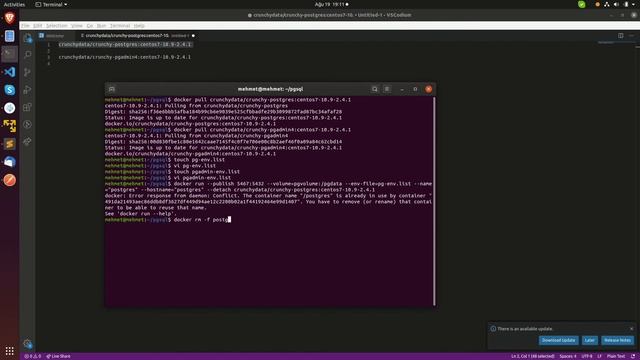Open the editor More Actions ellipsis
The width and height of the screenshot is (640, 360).
[x=631, y=36]
